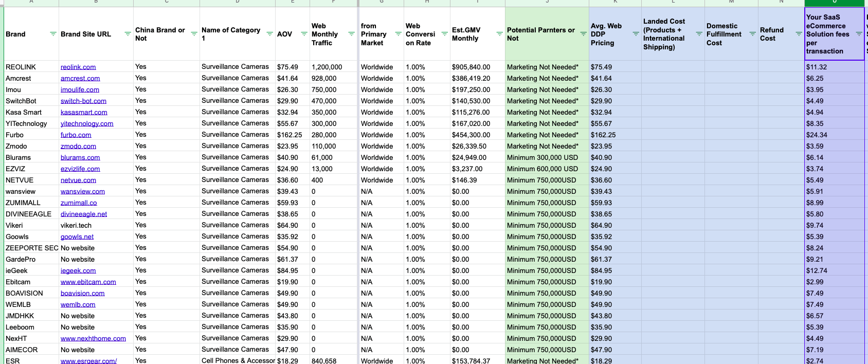Open the www.ebitcam.com link
The width and height of the screenshot is (868, 364).
coord(88,282)
